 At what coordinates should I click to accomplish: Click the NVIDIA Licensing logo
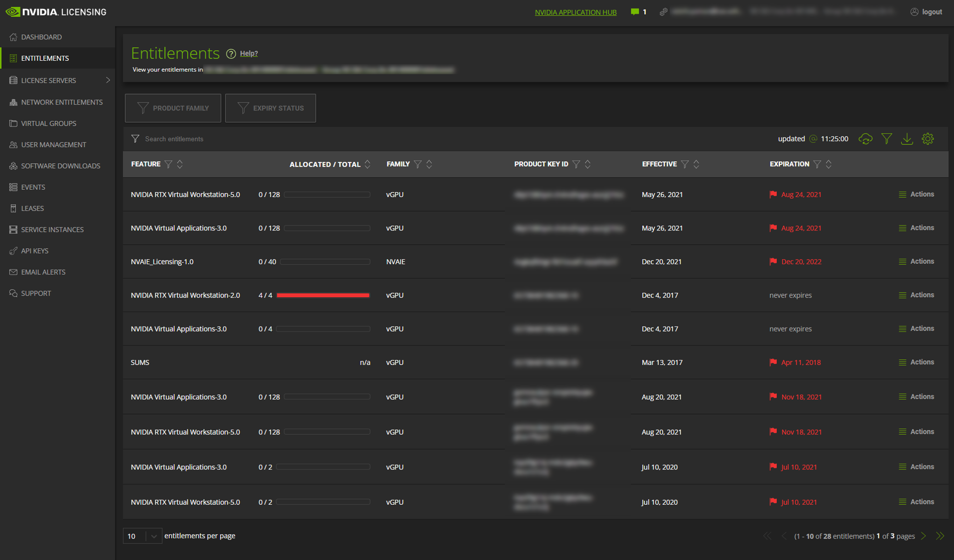[56, 12]
